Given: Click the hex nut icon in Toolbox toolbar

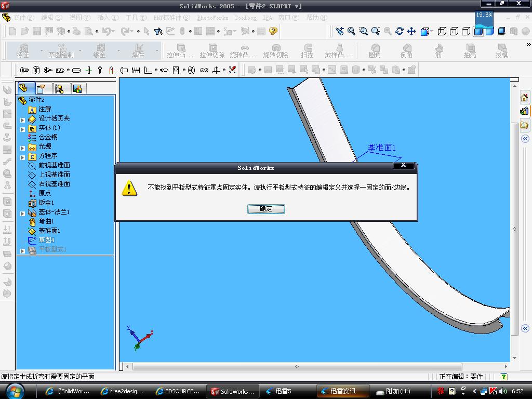Looking at the screenshot, I should [x=36, y=70].
